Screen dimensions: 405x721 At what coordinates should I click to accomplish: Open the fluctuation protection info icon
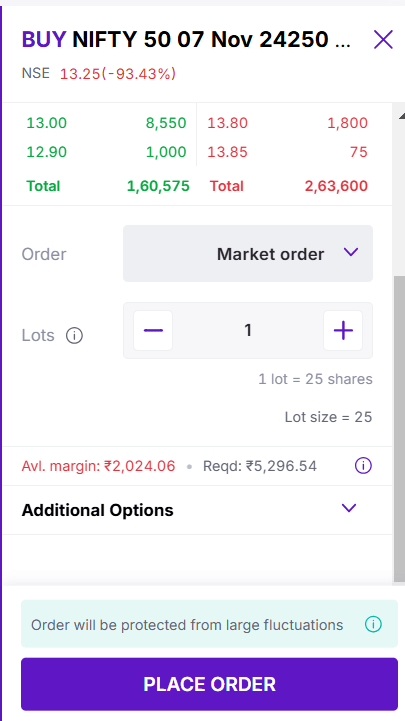click(373, 624)
